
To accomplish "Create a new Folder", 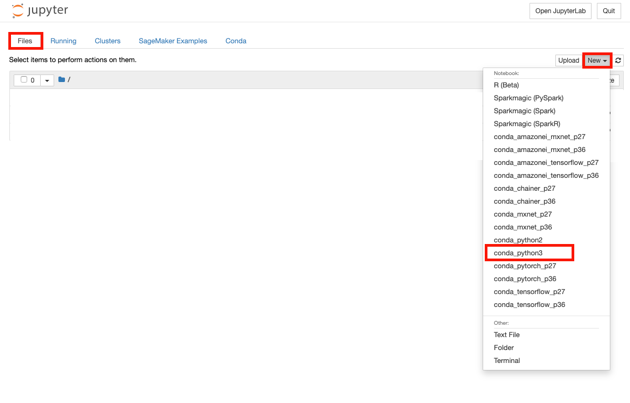I will click(x=504, y=348).
